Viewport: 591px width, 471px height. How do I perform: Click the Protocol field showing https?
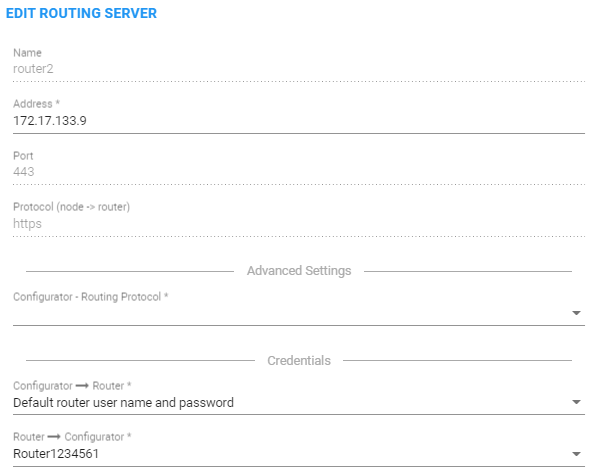click(299, 223)
